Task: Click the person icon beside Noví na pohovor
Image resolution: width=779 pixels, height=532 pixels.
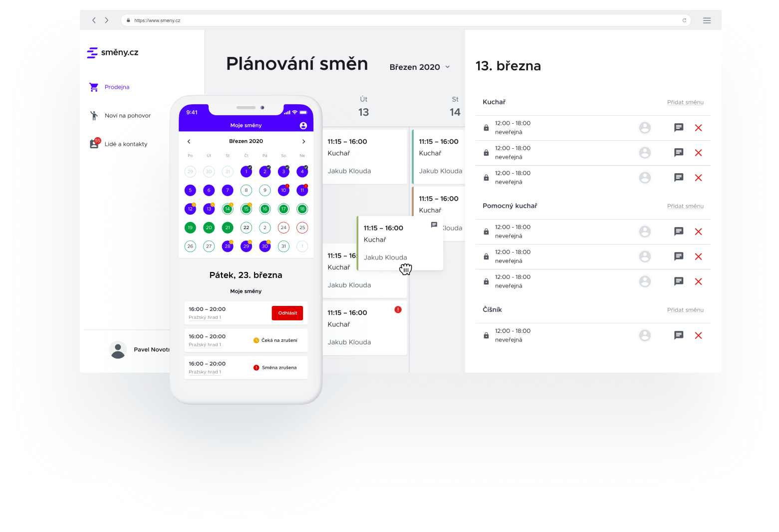Action: pyautogui.click(x=94, y=115)
